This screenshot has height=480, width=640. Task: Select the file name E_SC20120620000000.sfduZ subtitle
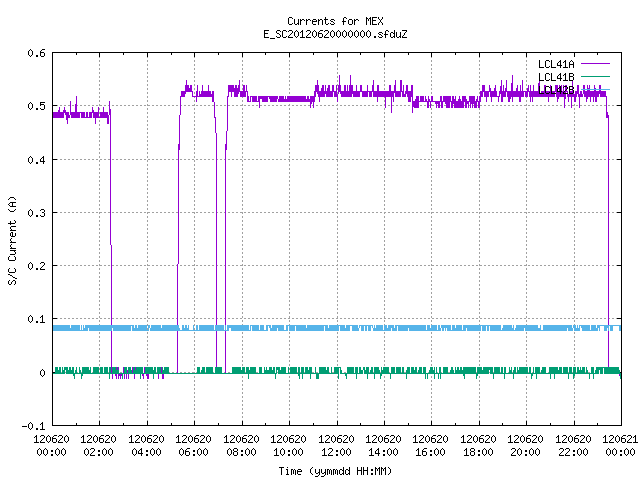(x=335, y=34)
